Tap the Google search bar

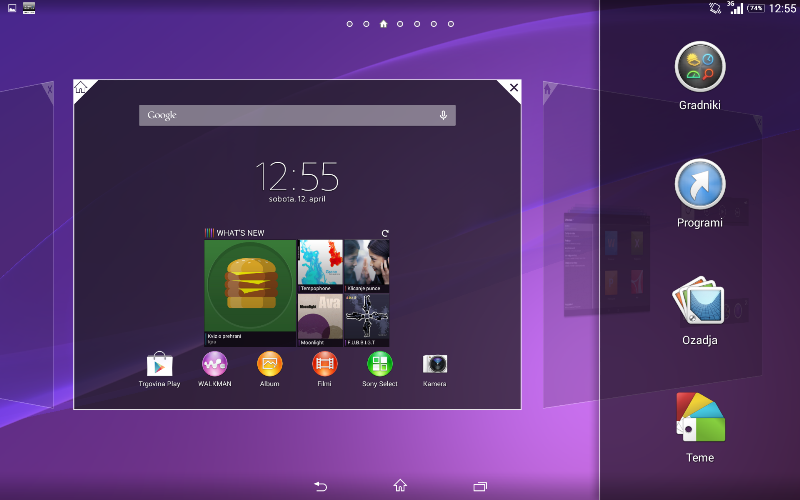297,115
